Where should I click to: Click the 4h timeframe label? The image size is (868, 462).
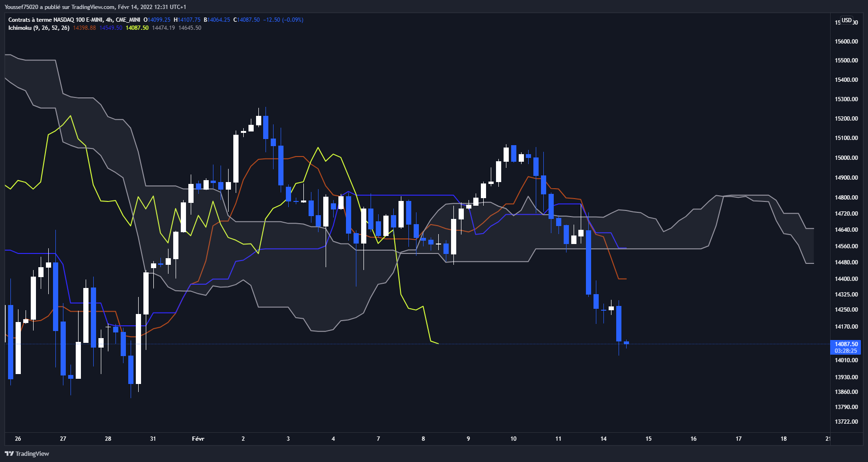coord(109,20)
